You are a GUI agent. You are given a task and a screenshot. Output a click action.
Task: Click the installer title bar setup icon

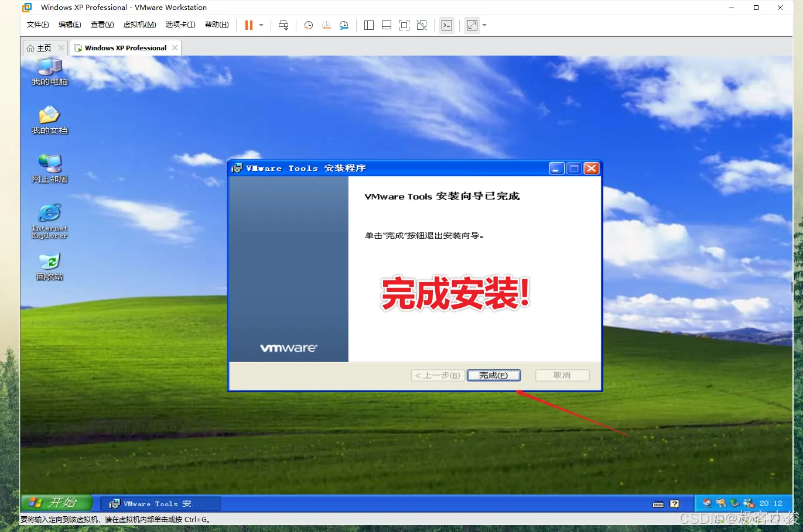(237, 169)
